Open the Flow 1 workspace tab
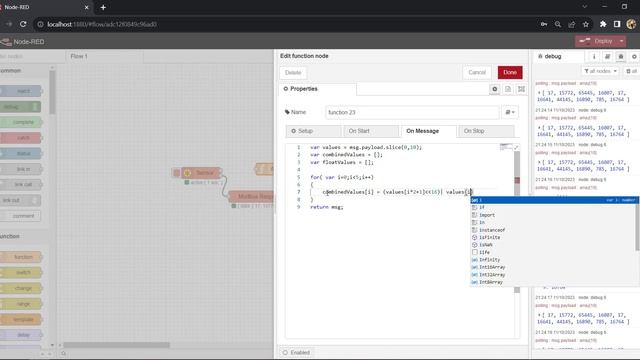This screenshot has width=640, height=360. coord(104,56)
